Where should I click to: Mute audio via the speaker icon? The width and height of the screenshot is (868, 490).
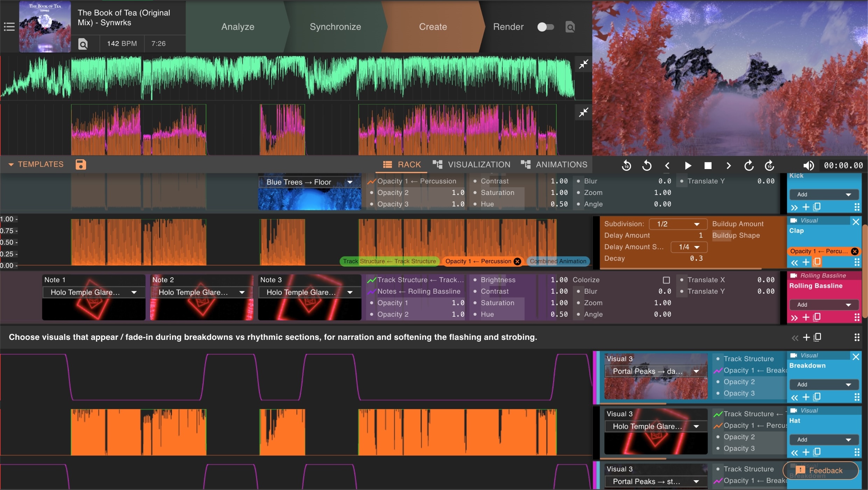809,165
